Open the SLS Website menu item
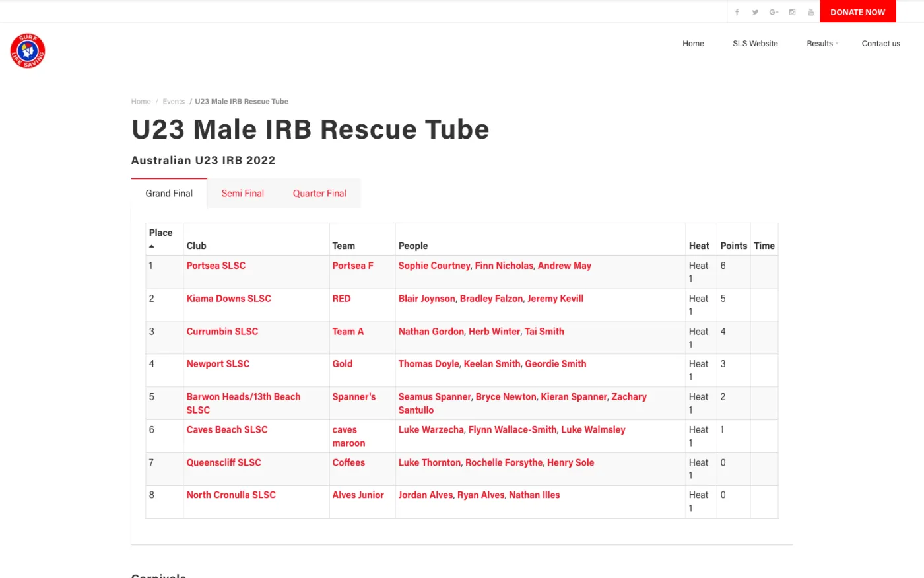 pos(755,44)
